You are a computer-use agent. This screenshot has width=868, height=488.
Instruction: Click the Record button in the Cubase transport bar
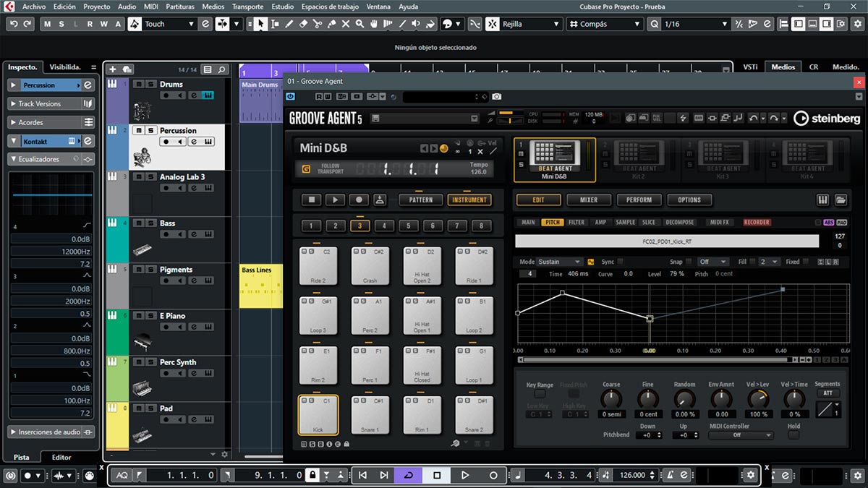pos(493,475)
